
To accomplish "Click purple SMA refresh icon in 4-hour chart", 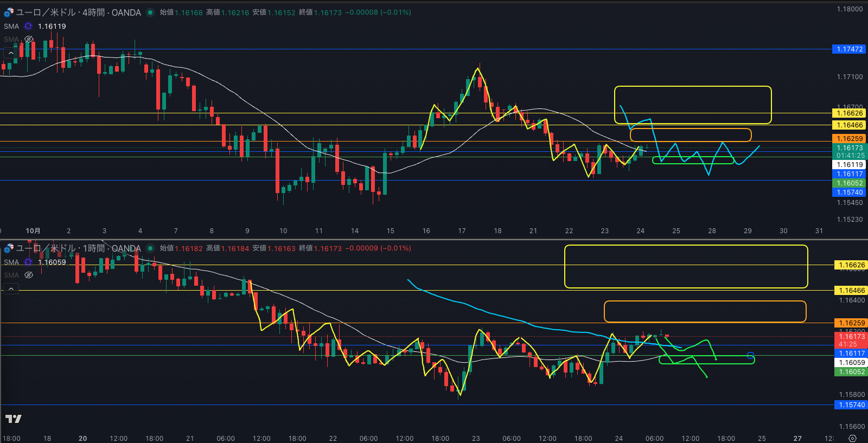I will click(28, 26).
